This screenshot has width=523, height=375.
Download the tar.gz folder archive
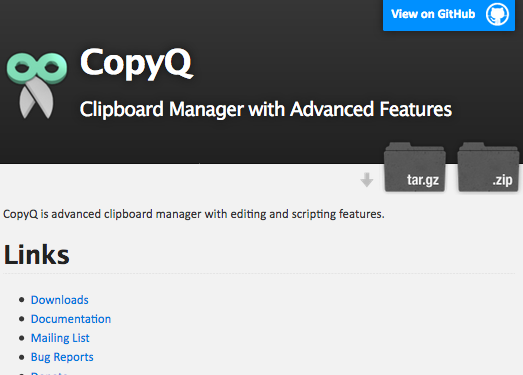tap(415, 167)
